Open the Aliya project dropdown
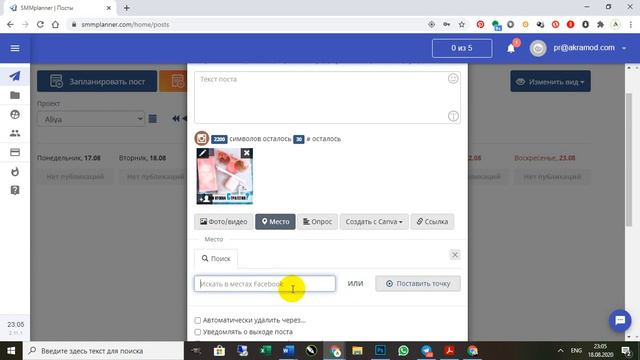Image resolution: width=640 pixels, height=360 pixels. [x=91, y=119]
